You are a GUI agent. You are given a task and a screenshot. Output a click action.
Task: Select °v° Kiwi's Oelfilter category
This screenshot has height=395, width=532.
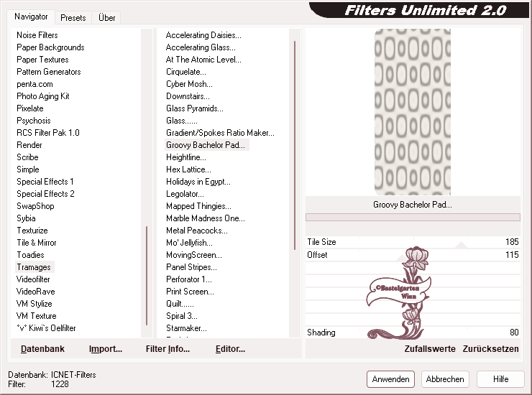point(46,328)
